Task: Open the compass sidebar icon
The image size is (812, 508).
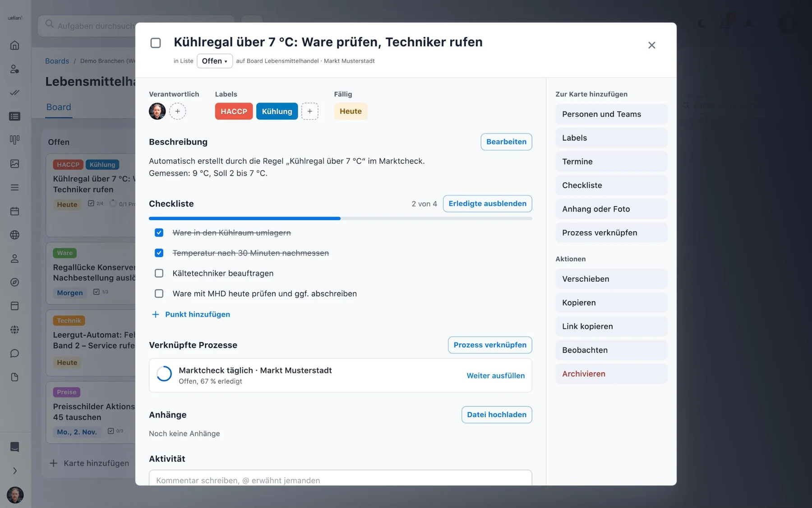Action: 15,282
